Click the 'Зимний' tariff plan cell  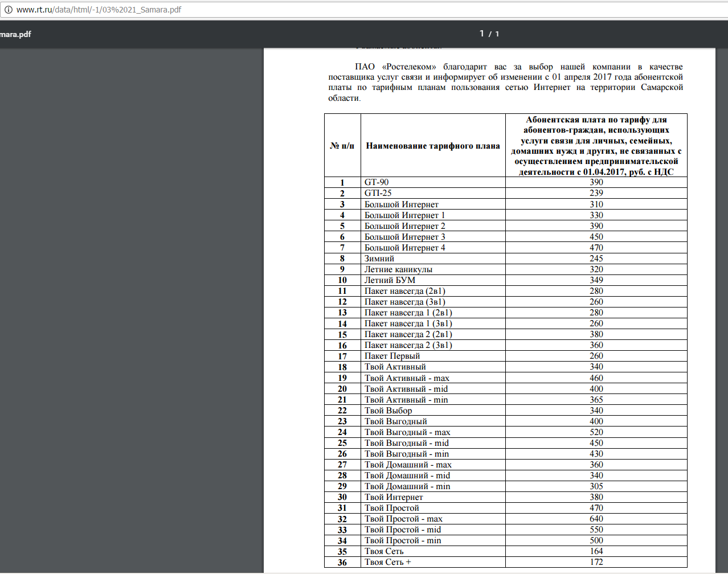tap(379, 259)
